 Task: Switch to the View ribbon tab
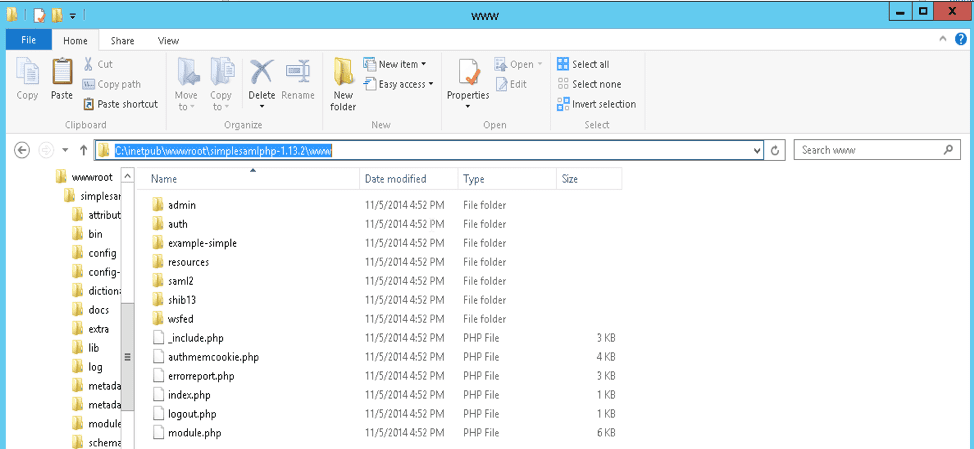(168, 41)
